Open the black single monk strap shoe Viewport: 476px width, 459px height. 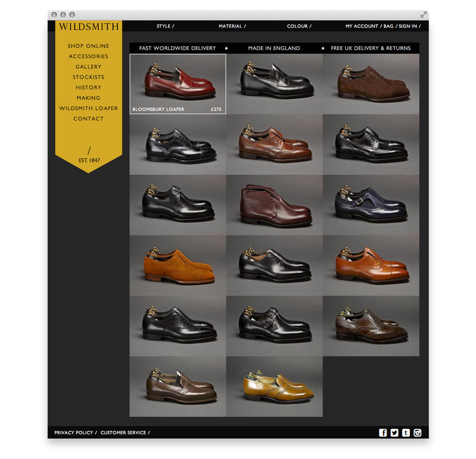coord(275,326)
